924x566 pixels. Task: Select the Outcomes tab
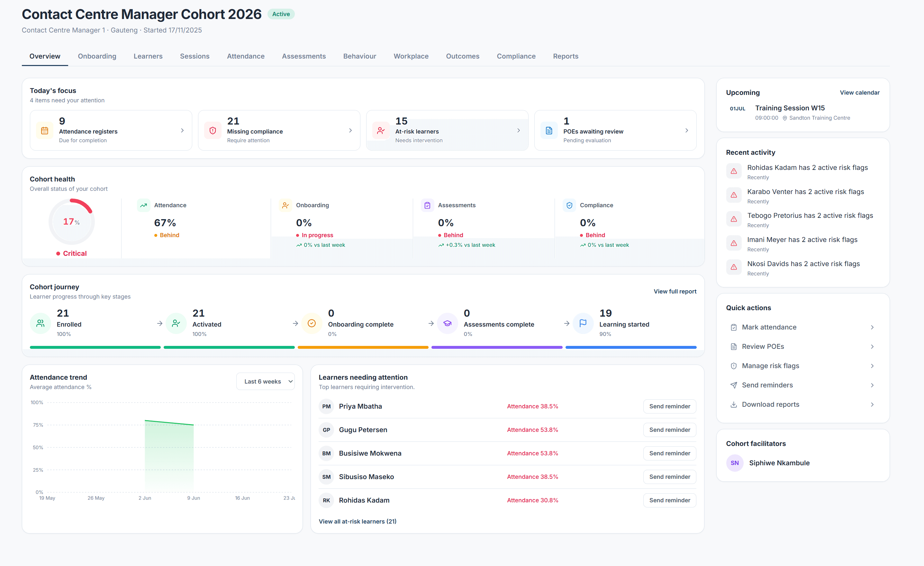click(462, 56)
